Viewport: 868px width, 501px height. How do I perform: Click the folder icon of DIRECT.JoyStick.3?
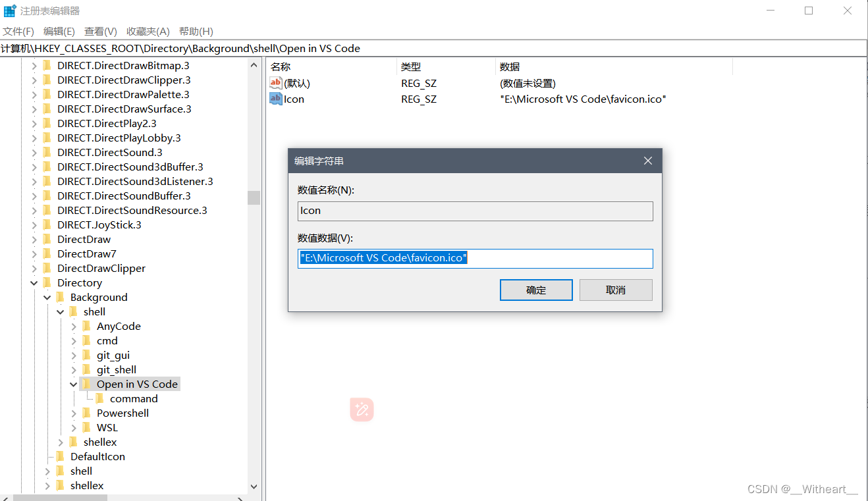point(47,224)
